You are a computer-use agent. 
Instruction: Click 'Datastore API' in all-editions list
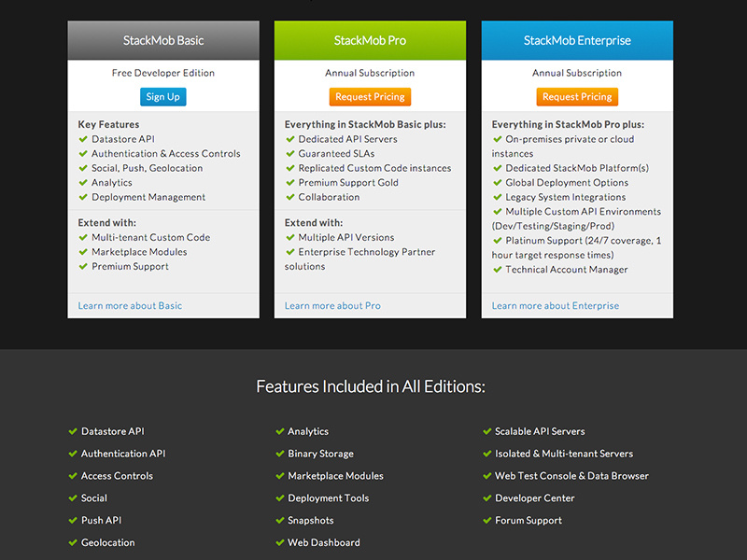tap(112, 431)
